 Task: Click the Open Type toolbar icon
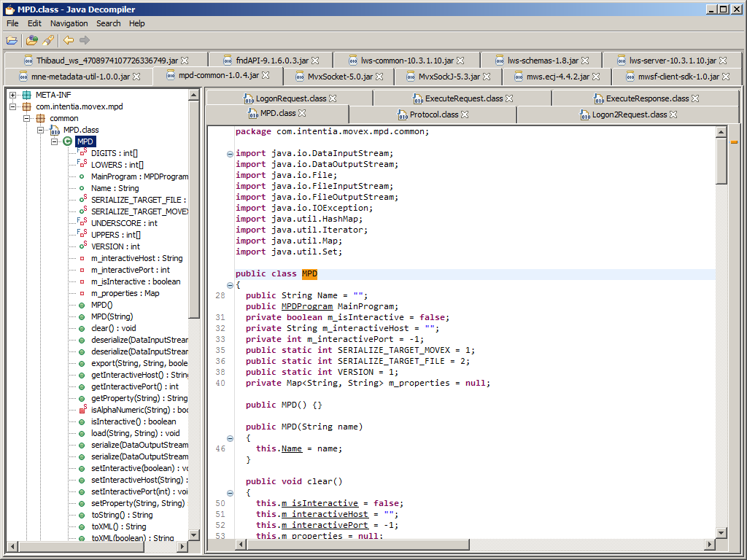(31, 40)
